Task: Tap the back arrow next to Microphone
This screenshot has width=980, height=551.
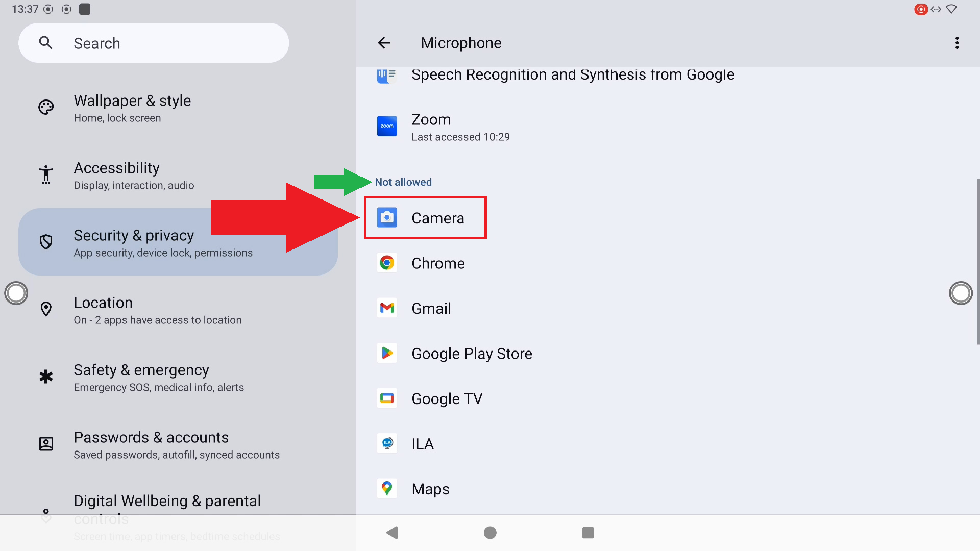Action: (x=384, y=43)
